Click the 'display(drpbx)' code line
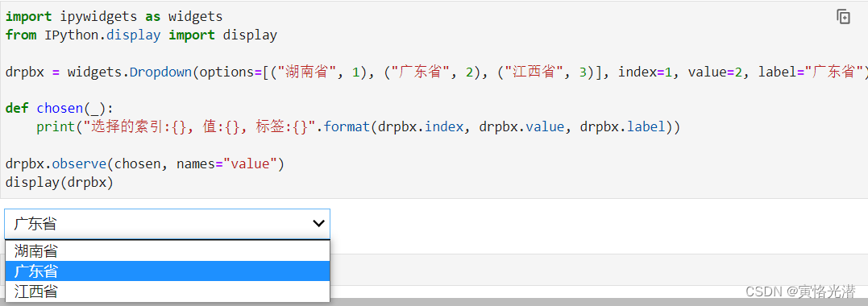 [59, 182]
